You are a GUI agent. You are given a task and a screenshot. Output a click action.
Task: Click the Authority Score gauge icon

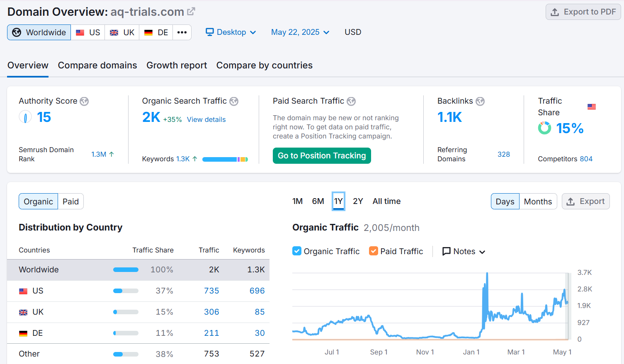pyautogui.click(x=25, y=117)
